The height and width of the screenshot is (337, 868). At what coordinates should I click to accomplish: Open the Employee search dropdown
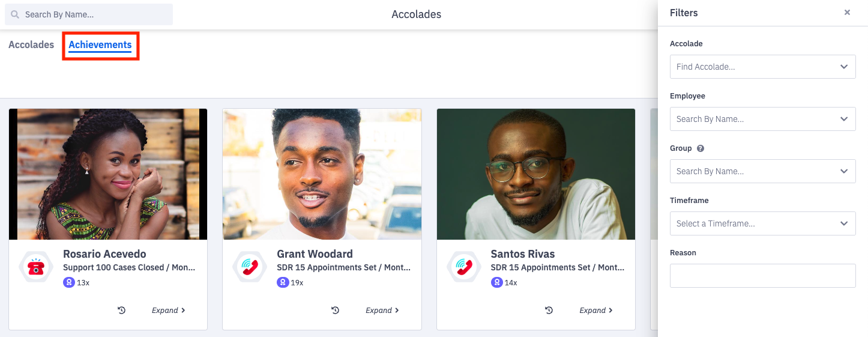coord(762,119)
